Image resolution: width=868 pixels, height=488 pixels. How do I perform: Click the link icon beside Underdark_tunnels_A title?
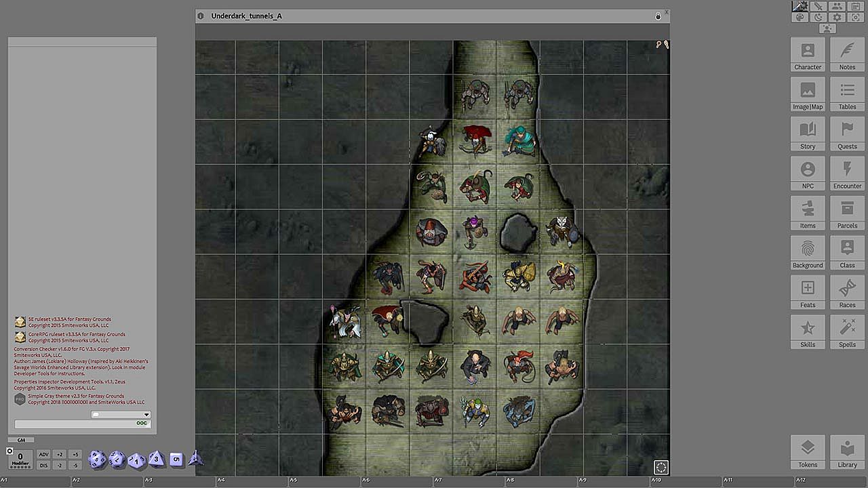point(201,16)
